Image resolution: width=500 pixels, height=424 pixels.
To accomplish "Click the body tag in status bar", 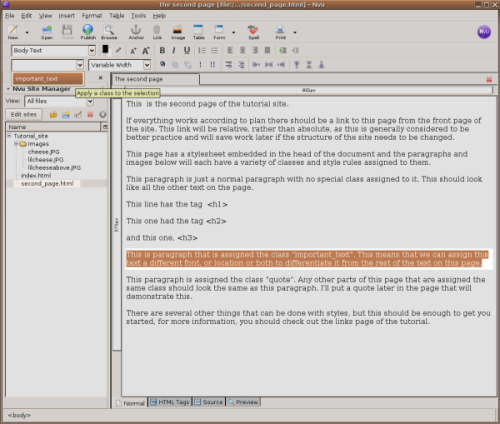I will pos(19,415).
